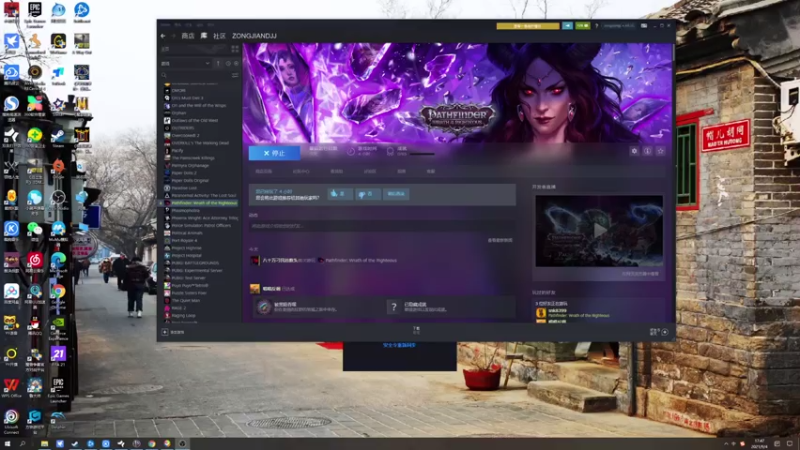Go back using Steam's back arrow

coord(163,36)
